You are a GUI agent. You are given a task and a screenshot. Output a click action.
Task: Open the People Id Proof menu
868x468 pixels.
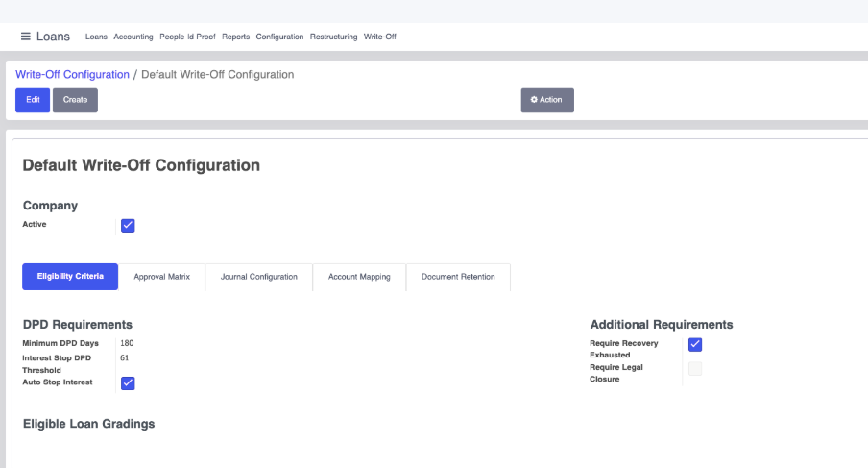click(x=187, y=37)
